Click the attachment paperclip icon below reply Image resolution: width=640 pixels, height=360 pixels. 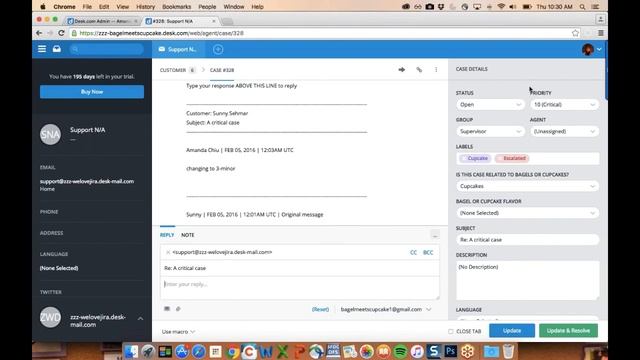pyautogui.click(x=178, y=309)
